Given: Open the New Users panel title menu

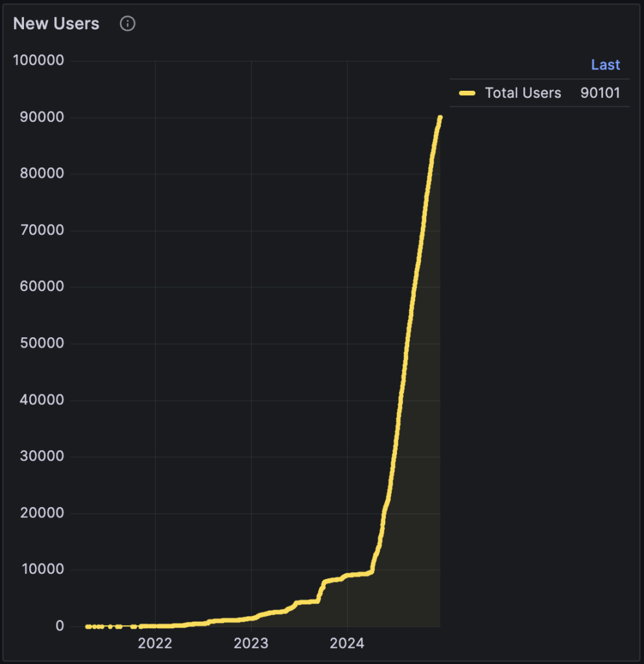Looking at the screenshot, I should [x=56, y=24].
